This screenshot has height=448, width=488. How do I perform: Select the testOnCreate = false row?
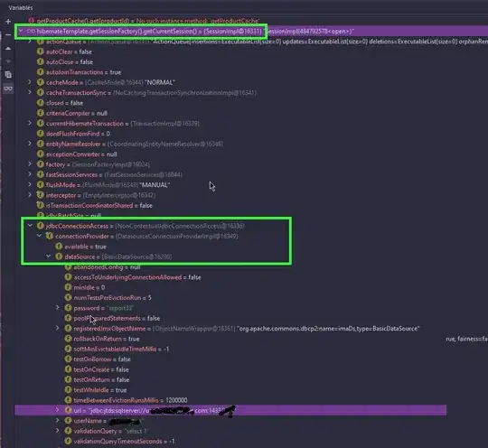[x=97, y=369]
